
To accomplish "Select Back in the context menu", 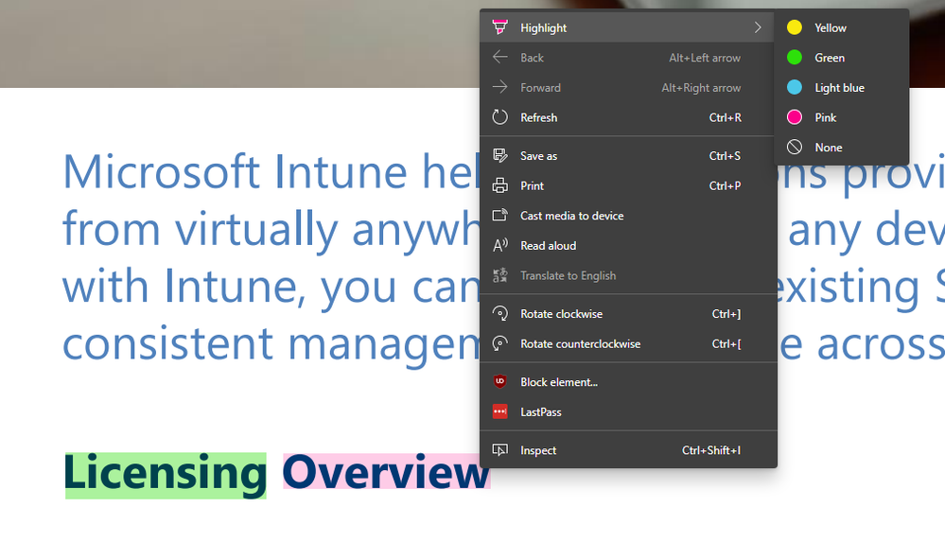I will (x=627, y=58).
